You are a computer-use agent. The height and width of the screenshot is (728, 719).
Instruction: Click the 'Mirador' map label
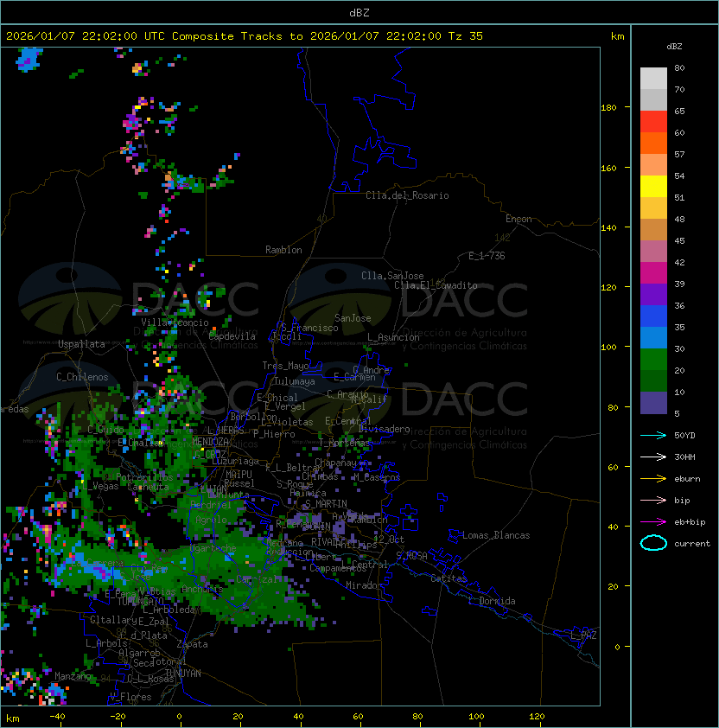pos(364,585)
